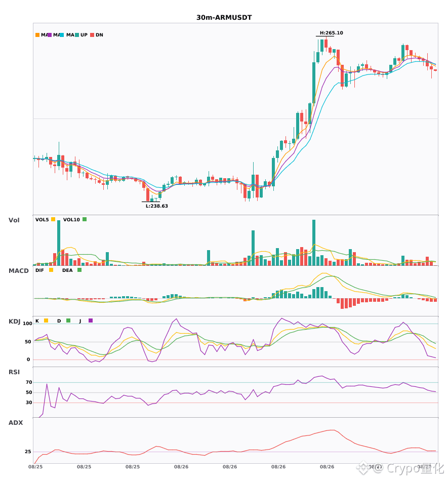Toggle the red DN legend marker
Viewport: 448px width, 481px height.
(x=92, y=35)
